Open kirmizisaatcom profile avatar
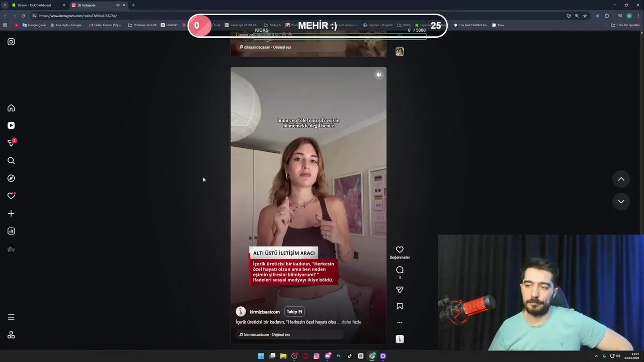The width and height of the screenshot is (644, 362). click(x=240, y=312)
